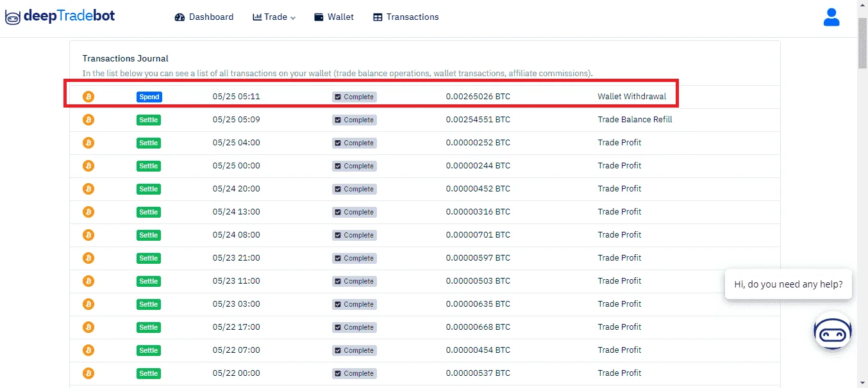Select the 0.00000597 BTC amount
Viewport: 868px width, 388px height.
coord(478,258)
